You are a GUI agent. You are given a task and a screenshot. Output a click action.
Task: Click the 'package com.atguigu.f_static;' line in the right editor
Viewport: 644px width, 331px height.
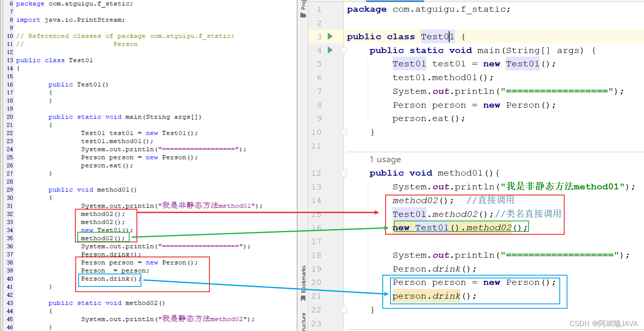coord(429,9)
